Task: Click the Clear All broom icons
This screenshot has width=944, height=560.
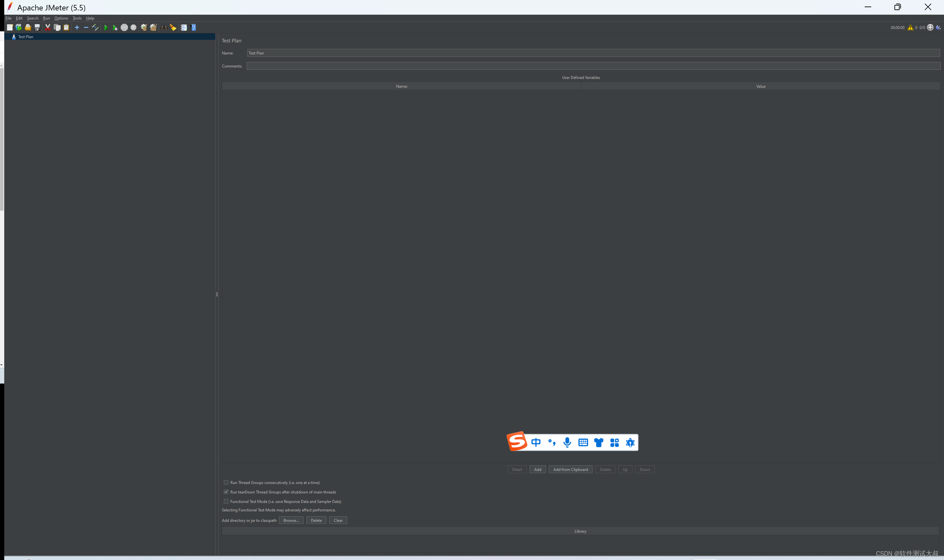Action: pyautogui.click(x=153, y=27)
